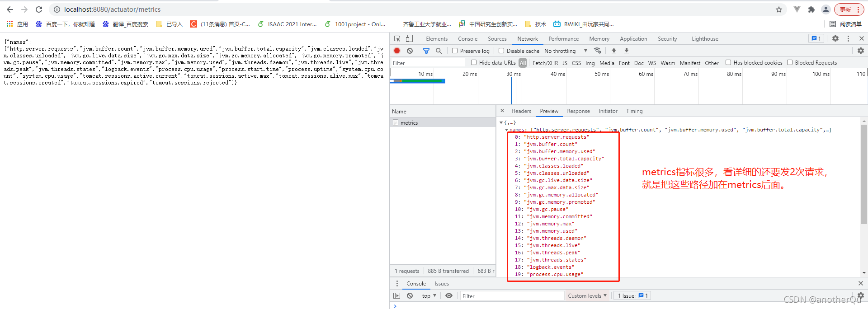Screen dimensions: 868x309
Task: Filter requests by JS type
Action: pos(565,63)
